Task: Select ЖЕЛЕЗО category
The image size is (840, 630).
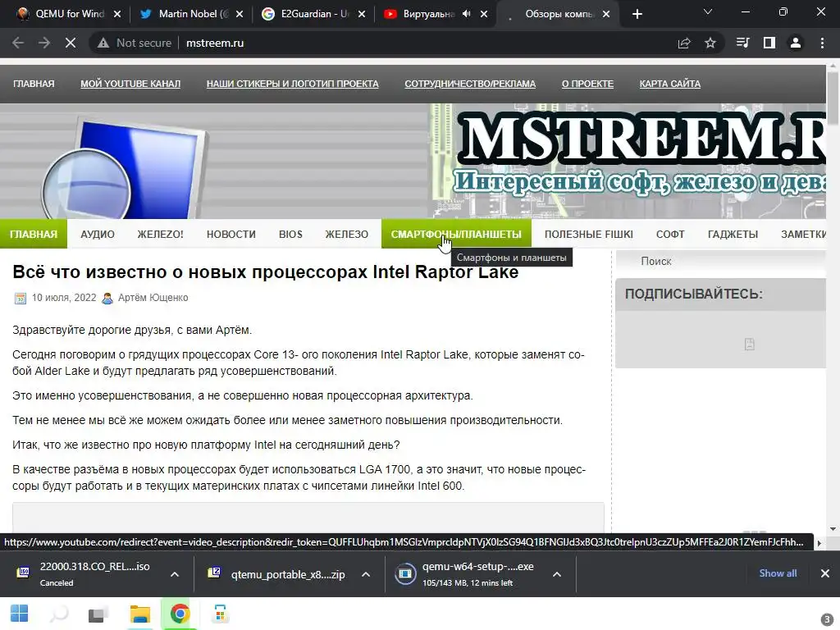Action: tap(347, 234)
